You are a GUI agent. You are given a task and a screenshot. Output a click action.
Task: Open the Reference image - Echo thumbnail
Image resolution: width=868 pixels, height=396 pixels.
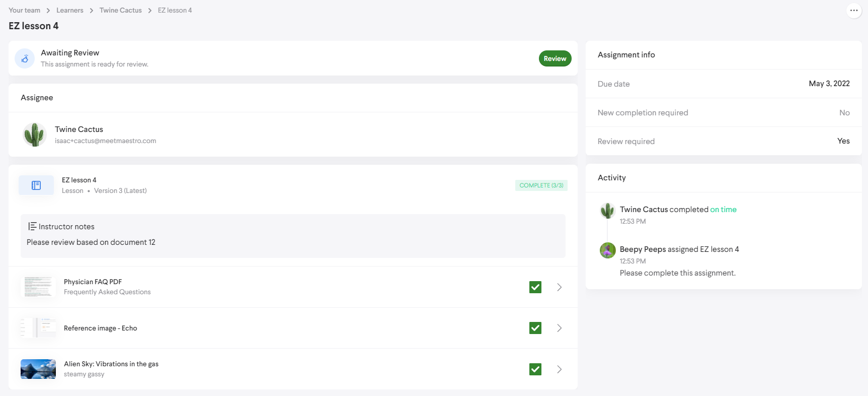[38, 328]
